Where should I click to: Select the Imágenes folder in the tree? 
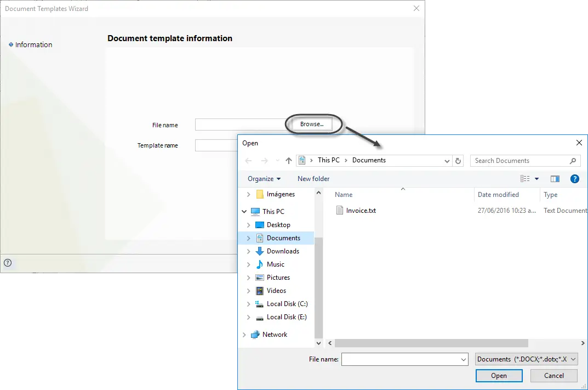tap(281, 194)
